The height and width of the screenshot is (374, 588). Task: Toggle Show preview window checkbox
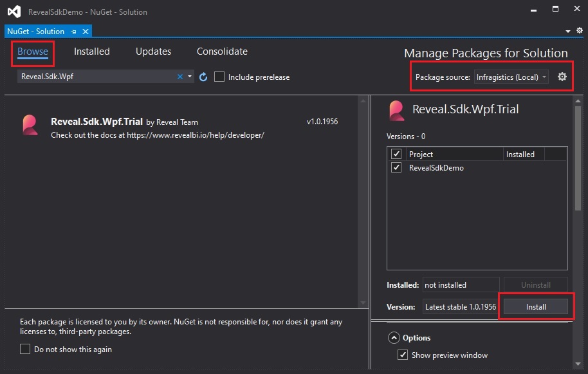(402, 355)
